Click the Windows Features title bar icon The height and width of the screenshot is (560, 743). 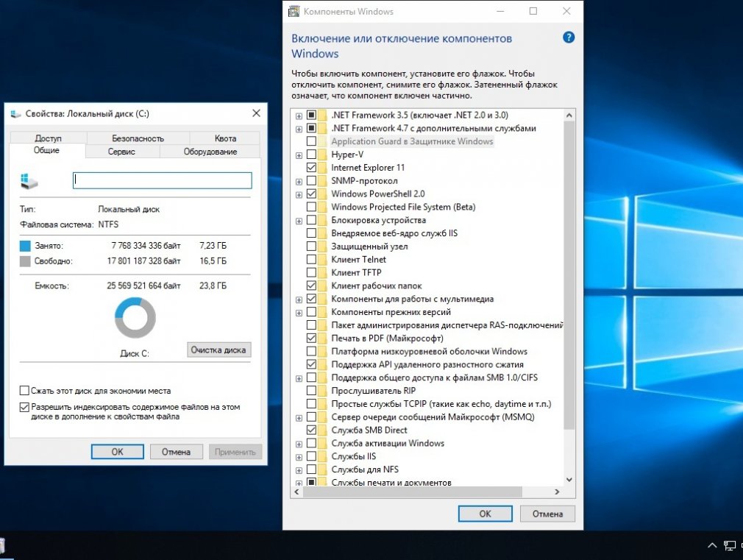point(294,11)
